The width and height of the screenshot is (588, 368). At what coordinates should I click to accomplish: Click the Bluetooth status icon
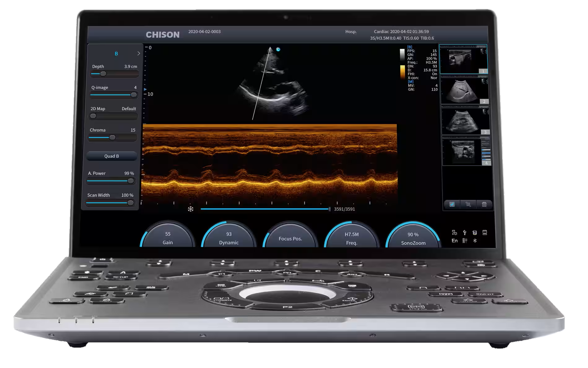pos(475,240)
